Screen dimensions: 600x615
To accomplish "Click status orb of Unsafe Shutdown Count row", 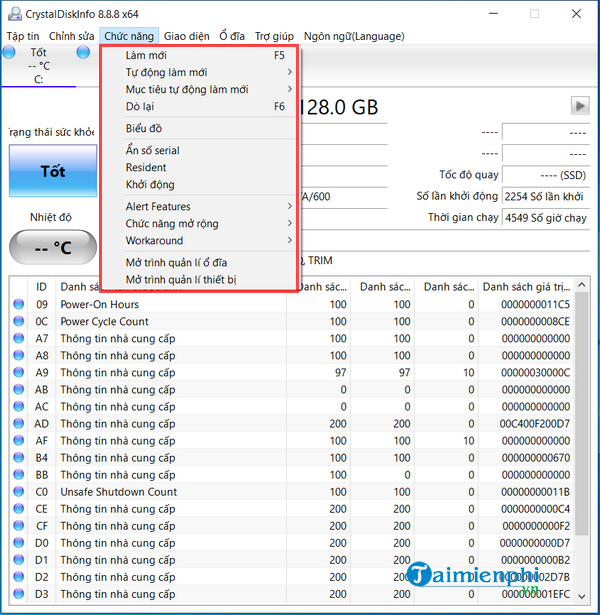I will click(18, 492).
